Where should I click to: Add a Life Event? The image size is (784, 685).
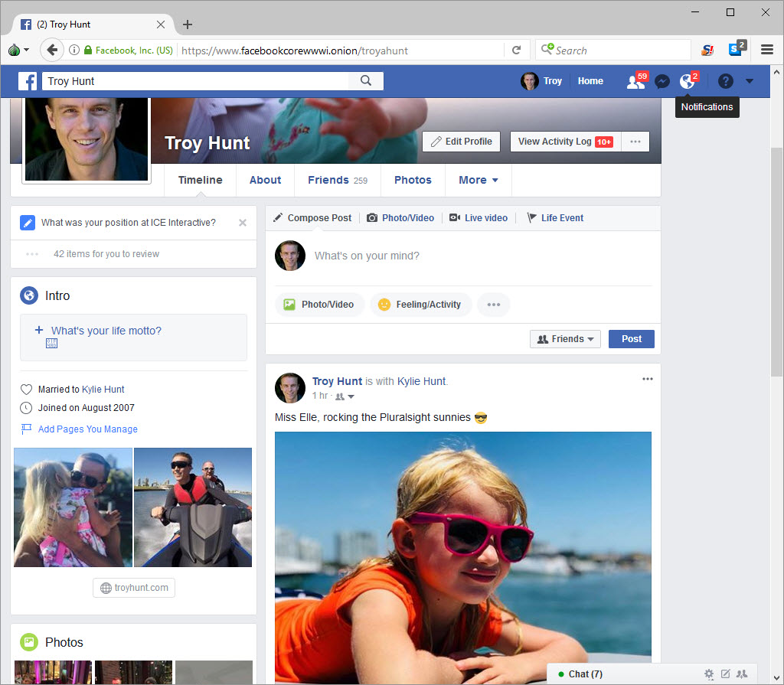555,217
